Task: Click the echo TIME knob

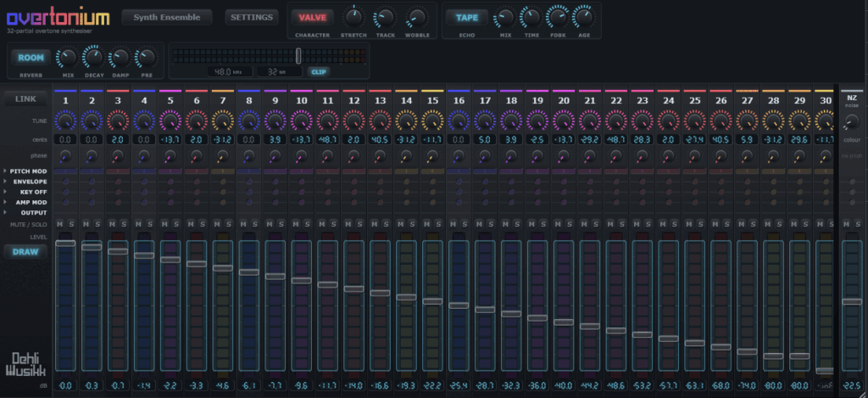Action: pos(531,17)
